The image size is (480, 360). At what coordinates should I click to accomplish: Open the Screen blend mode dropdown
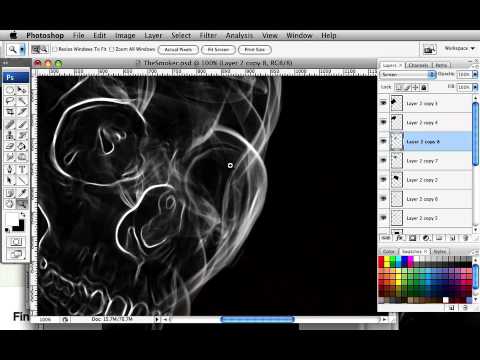coord(408,74)
